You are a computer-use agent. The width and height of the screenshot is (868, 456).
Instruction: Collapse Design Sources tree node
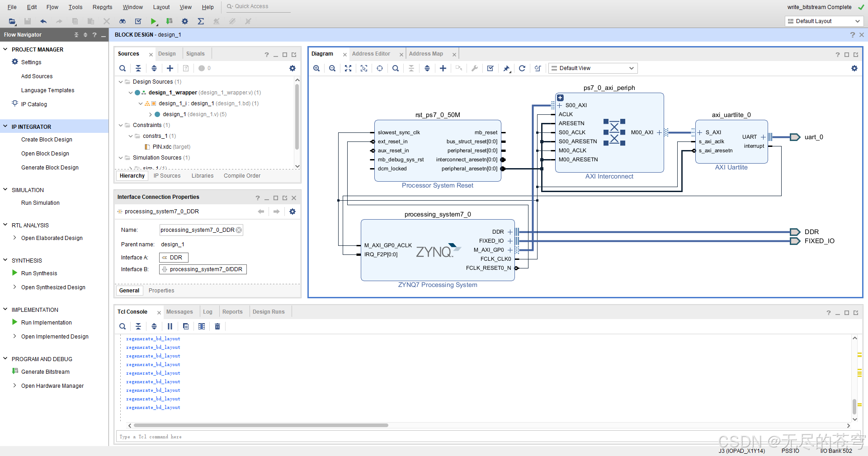point(121,82)
